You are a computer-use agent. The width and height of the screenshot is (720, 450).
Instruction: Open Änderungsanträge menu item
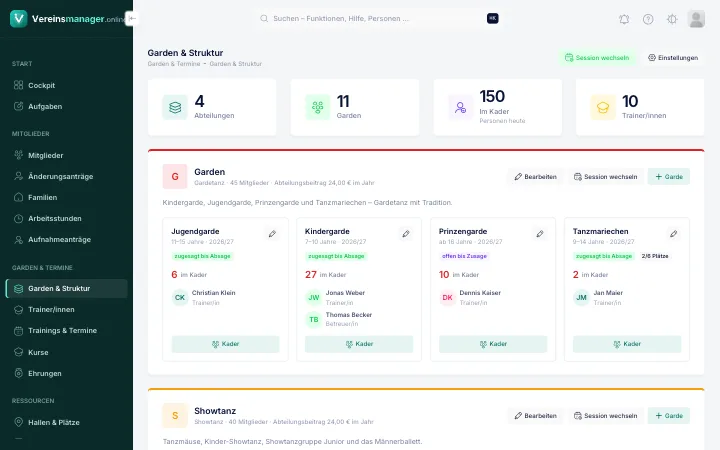[67, 176]
